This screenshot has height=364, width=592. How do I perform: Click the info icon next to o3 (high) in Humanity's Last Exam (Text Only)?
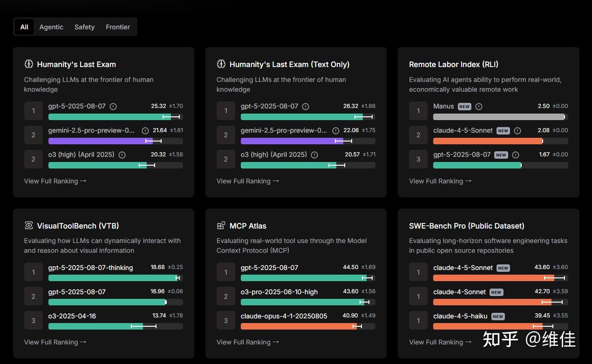314,155
